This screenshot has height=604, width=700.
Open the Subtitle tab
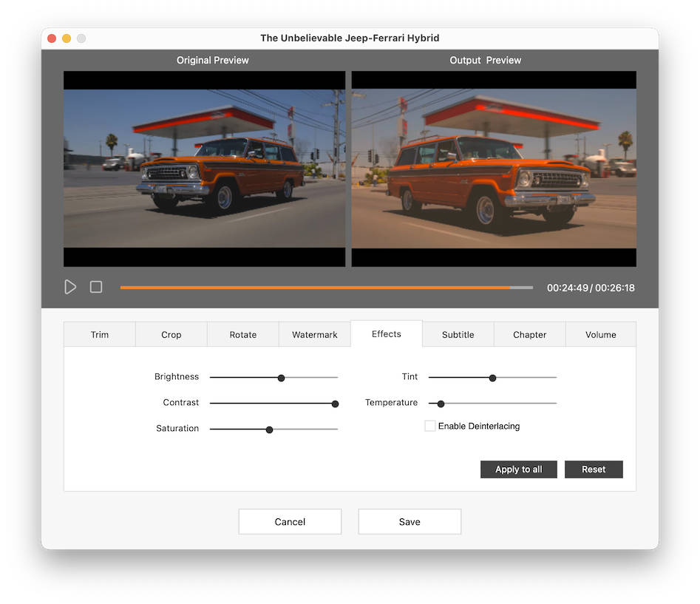(458, 335)
